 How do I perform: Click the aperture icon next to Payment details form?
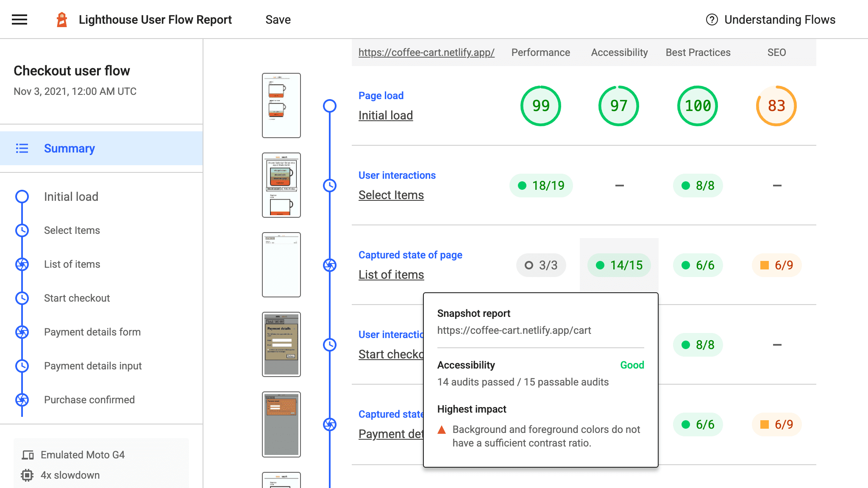tap(22, 332)
